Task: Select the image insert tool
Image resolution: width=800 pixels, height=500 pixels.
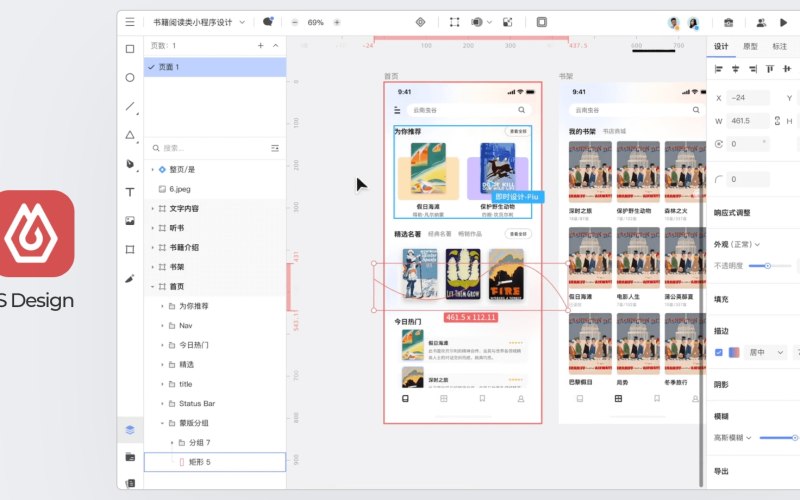Action: tap(130, 221)
